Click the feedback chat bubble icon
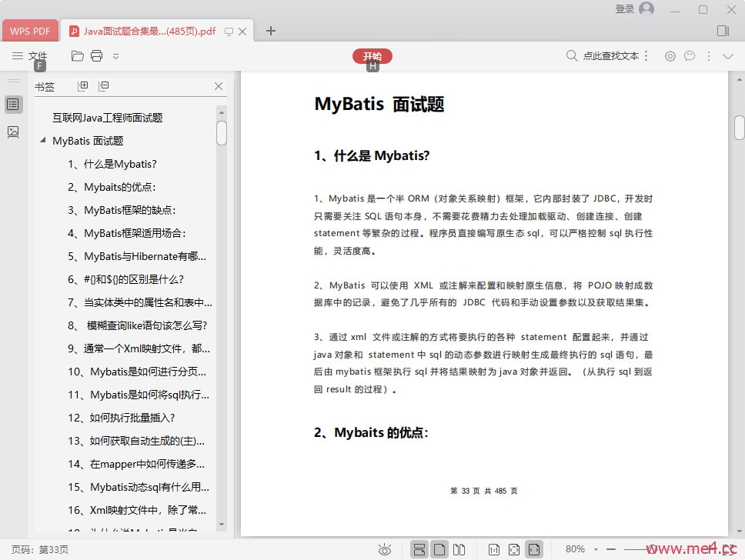Viewport: 745px width, 560px height. 690,56
